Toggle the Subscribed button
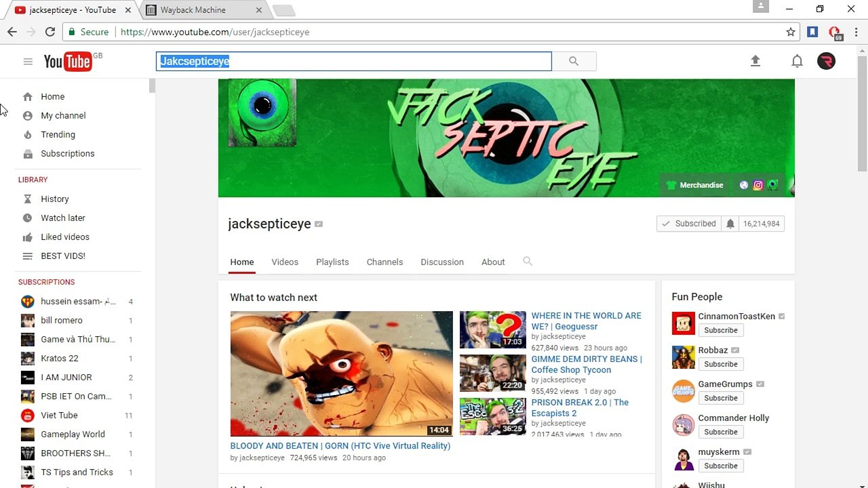The image size is (868, 488). [x=689, y=224]
